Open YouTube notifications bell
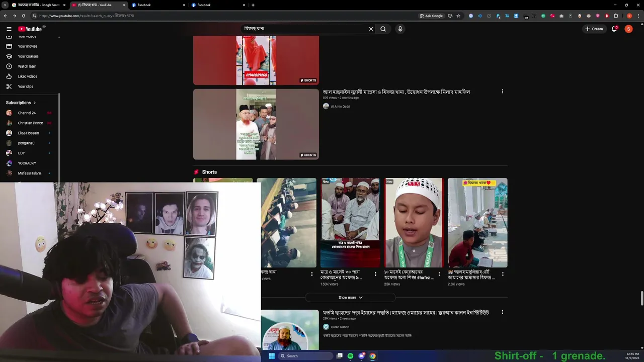 coord(614,29)
